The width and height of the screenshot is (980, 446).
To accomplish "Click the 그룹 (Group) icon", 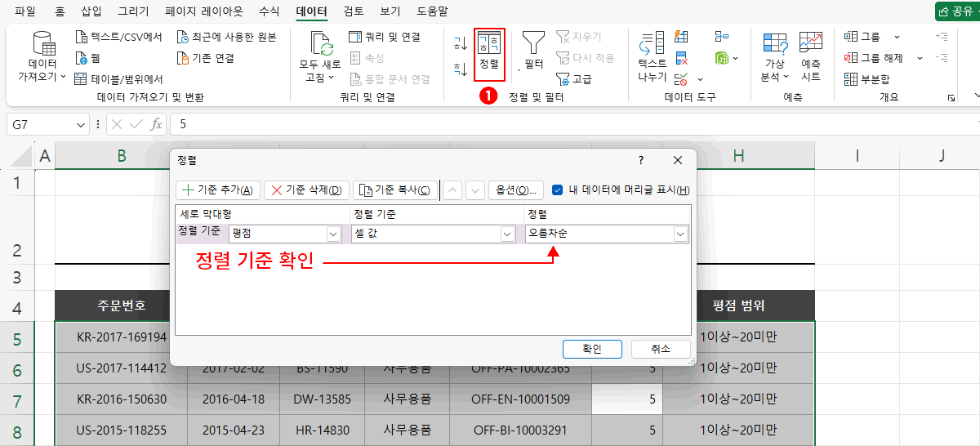I will (x=851, y=37).
